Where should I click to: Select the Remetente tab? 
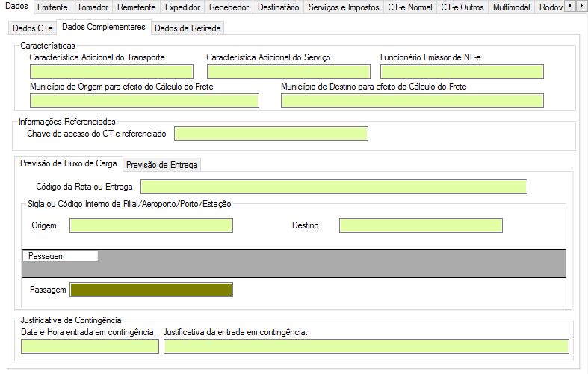[x=136, y=7]
